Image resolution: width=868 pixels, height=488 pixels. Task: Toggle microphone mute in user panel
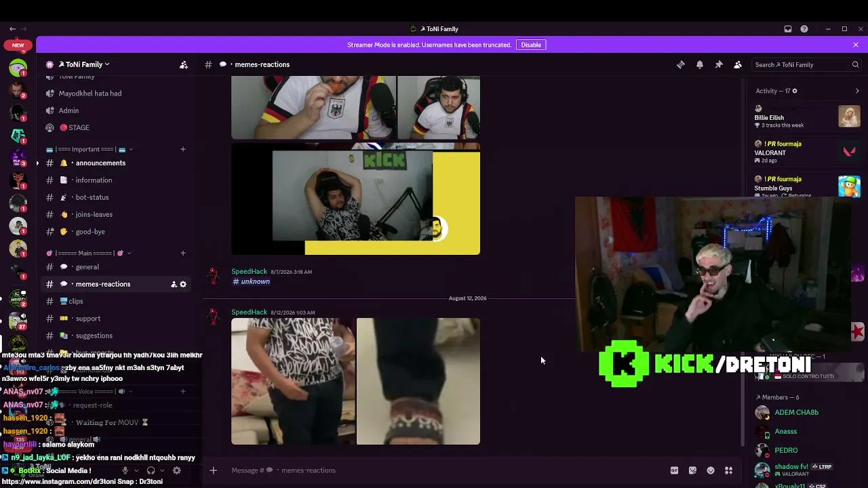click(x=125, y=470)
